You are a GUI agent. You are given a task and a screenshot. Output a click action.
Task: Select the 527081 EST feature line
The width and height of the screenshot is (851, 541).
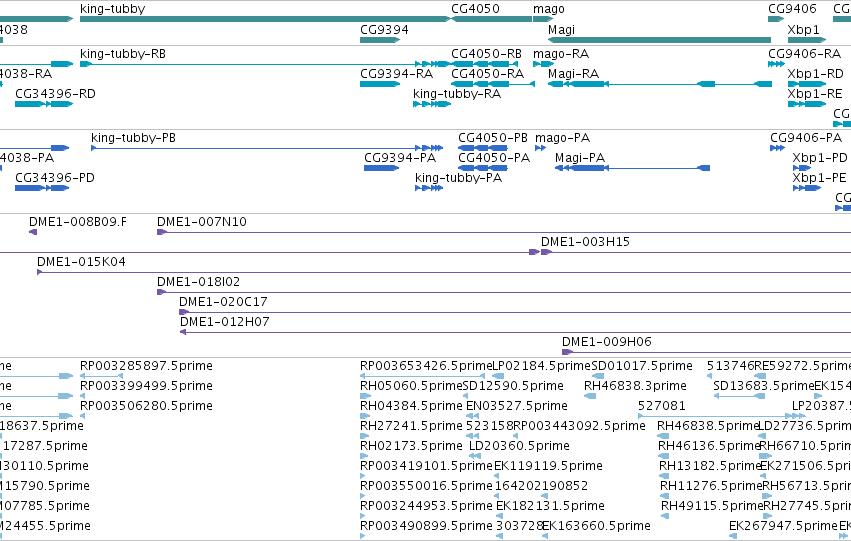721,416
